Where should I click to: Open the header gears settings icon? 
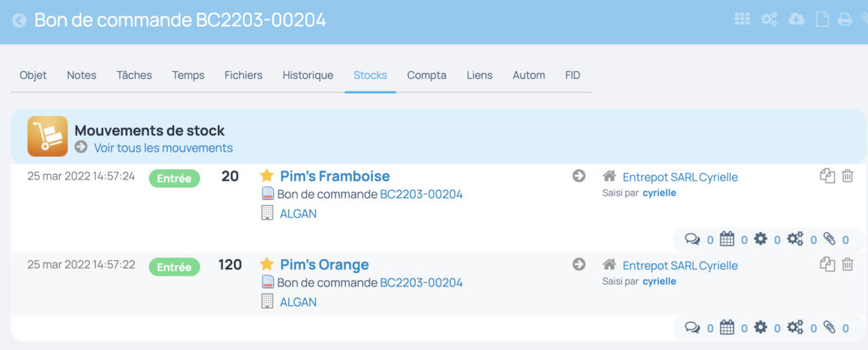point(769,19)
